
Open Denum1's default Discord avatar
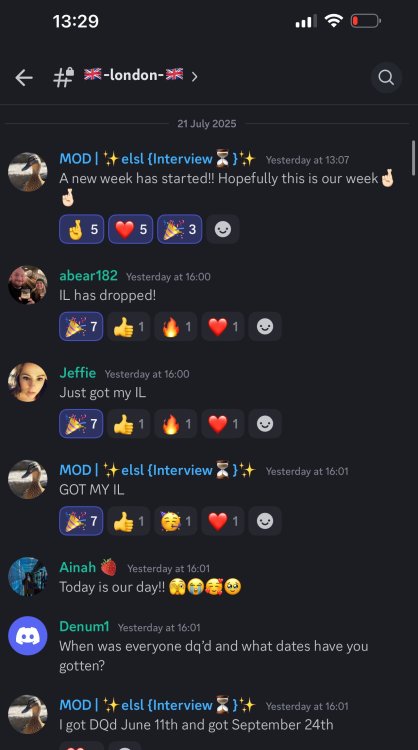pyautogui.click(x=28, y=636)
